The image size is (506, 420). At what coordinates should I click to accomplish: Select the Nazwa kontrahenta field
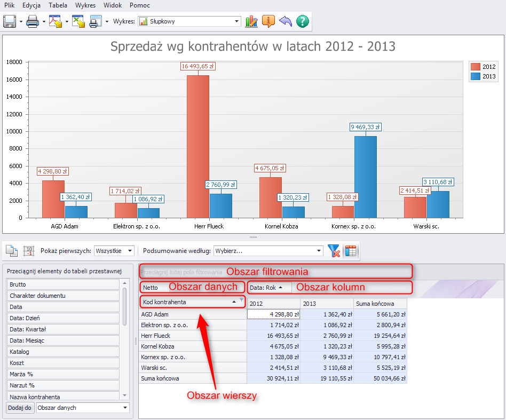pyautogui.click(x=63, y=397)
